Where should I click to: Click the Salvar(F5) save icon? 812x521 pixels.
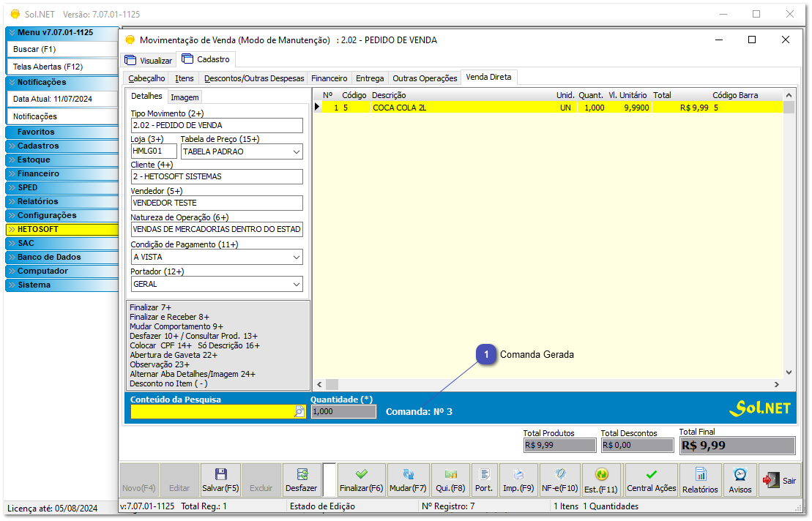[x=220, y=479]
